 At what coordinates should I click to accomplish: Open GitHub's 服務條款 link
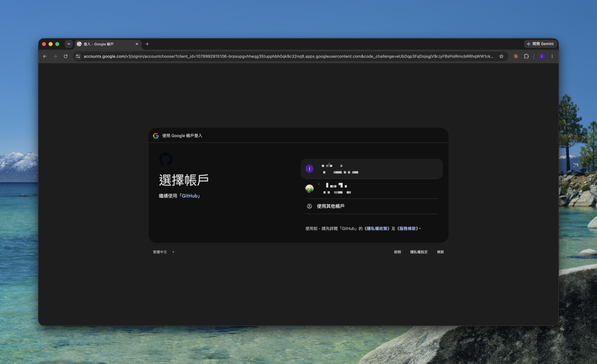(407, 228)
